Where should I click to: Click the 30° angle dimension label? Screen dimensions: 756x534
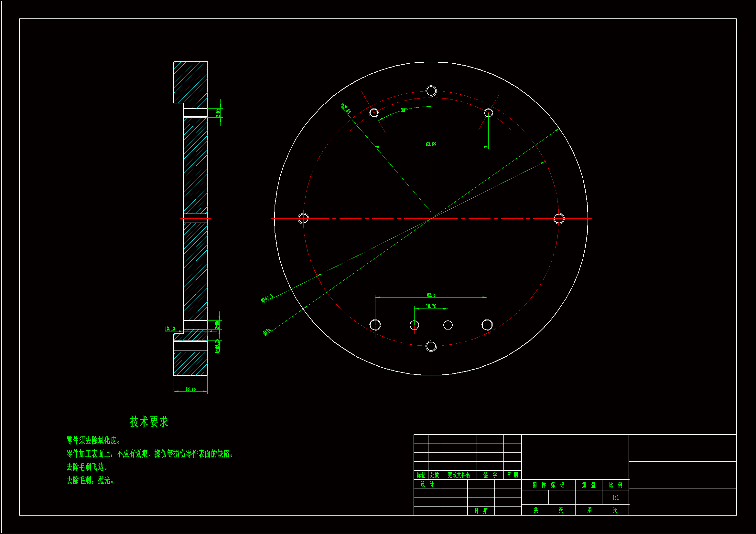404,110
